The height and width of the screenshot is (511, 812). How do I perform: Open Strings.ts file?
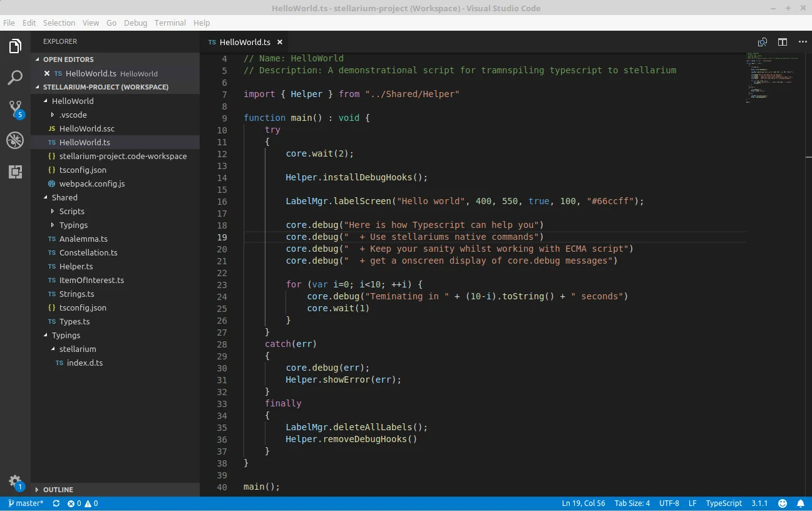coord(115,294)
